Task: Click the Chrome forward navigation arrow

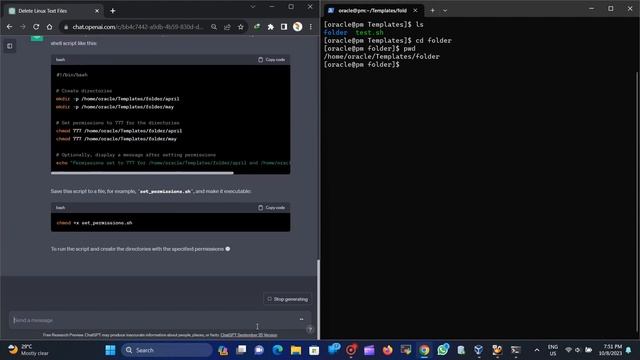Action: pyautogui.click(x=23, y=27)
